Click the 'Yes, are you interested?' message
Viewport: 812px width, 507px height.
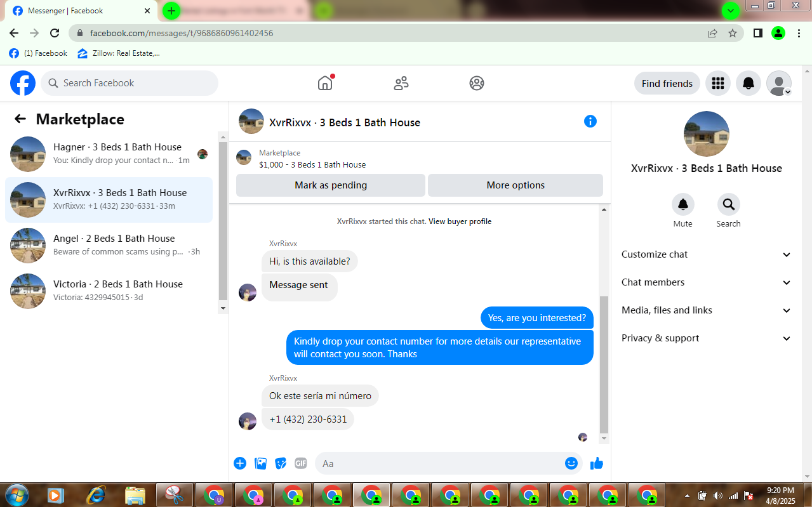(537, 318)
